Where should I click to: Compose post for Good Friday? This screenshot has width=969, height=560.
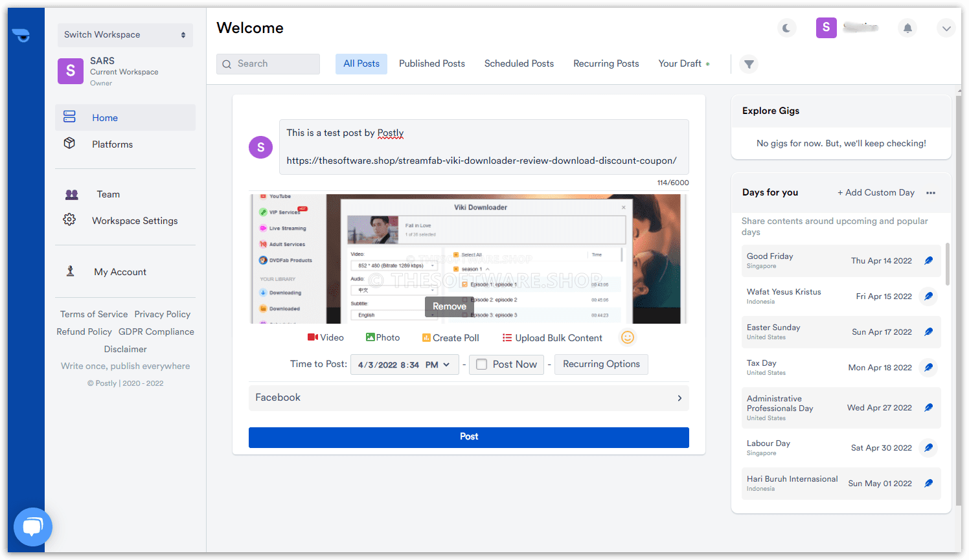pyautogui.click(x=928, y=260)
